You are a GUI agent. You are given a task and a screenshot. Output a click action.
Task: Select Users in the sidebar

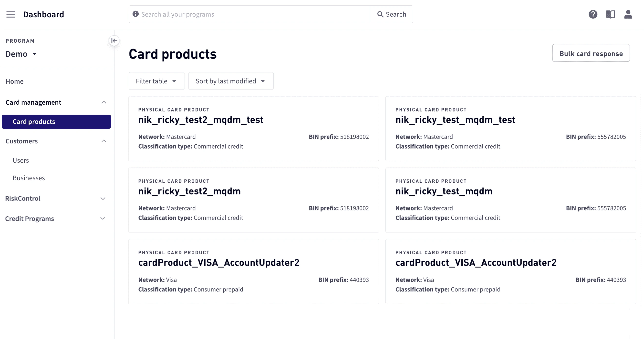(21, 160)
